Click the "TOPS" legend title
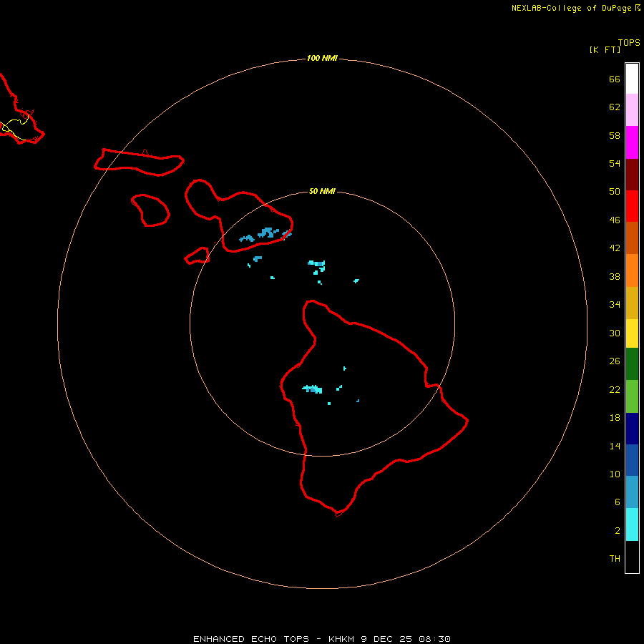Image resolution: width=644 pixels, height=644 pixels. click(629, 43)
